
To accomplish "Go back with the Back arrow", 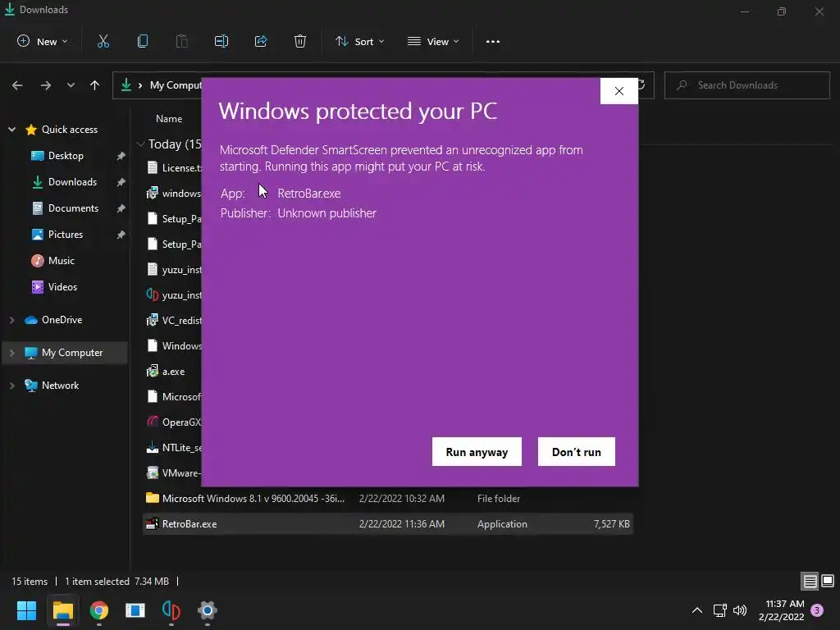I will (x=17, y=85).
